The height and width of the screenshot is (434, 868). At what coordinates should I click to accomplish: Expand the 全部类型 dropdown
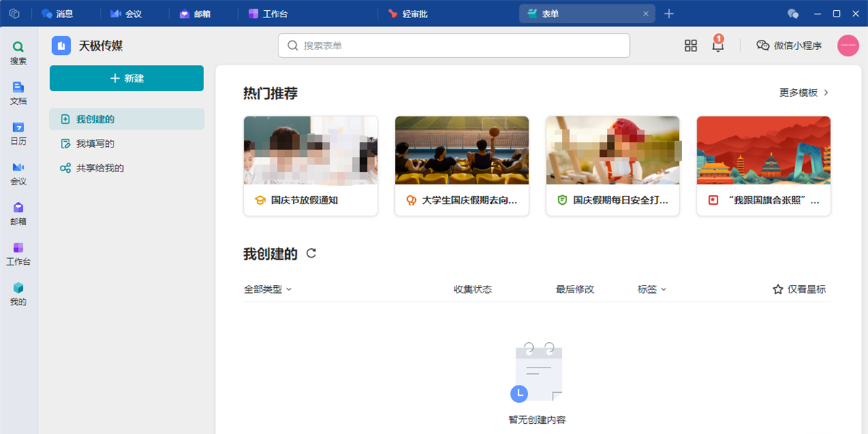coord(268,289)
